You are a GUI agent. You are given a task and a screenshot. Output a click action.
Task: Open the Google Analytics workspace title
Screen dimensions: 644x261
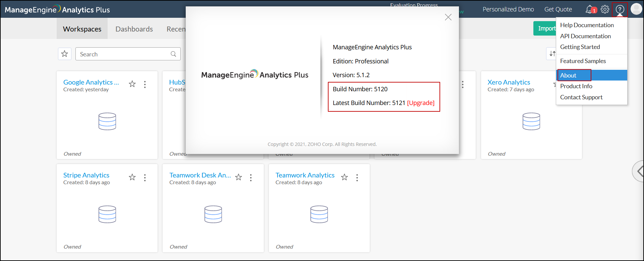pyautogui.click(x=91, y=82)
